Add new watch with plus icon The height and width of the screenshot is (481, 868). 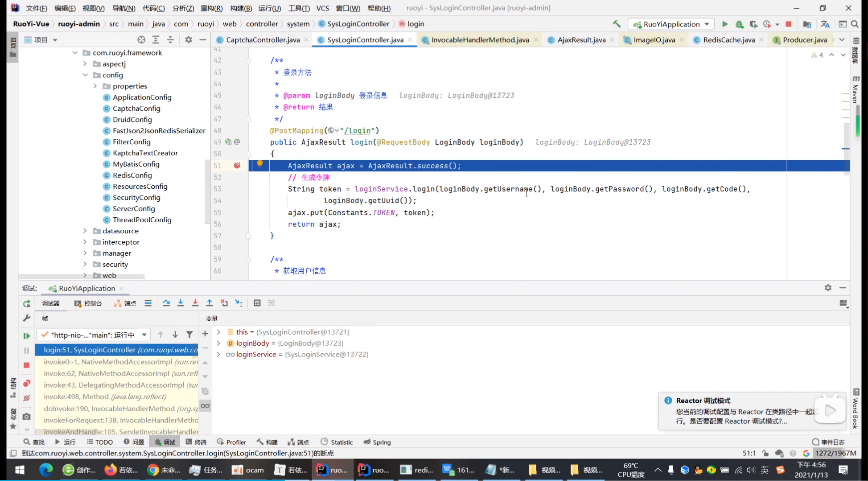(x=205, y=334)
